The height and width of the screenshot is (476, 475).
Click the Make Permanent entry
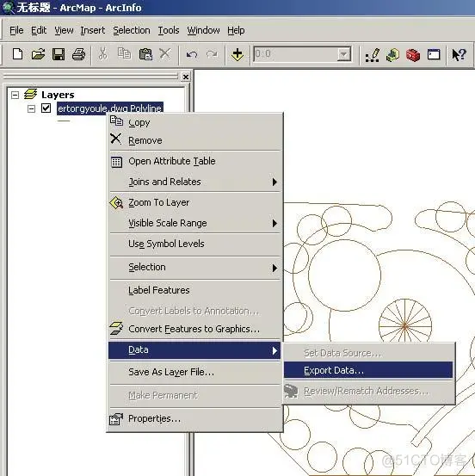194,396
